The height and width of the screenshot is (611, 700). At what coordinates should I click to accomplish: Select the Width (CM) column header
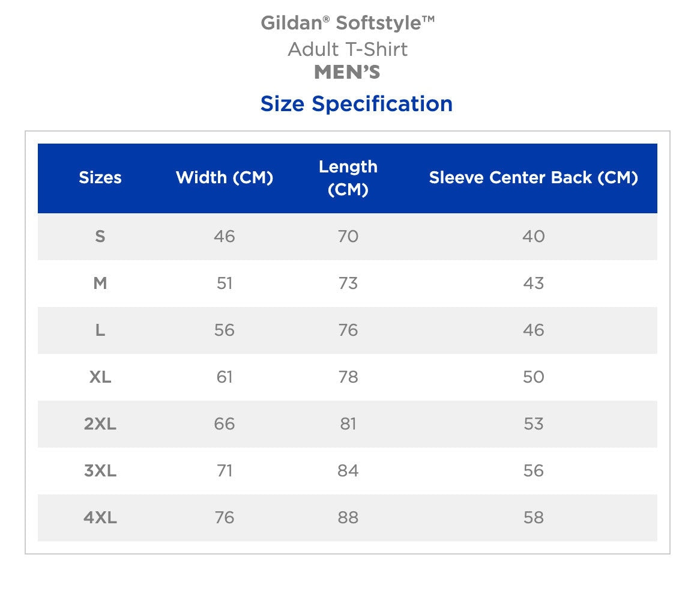[225, 178]
